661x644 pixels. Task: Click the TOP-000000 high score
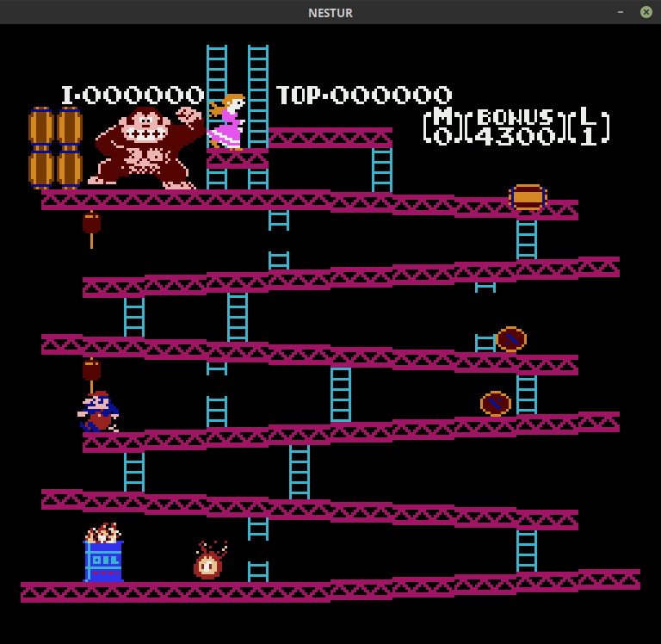[x=364, y=96]
